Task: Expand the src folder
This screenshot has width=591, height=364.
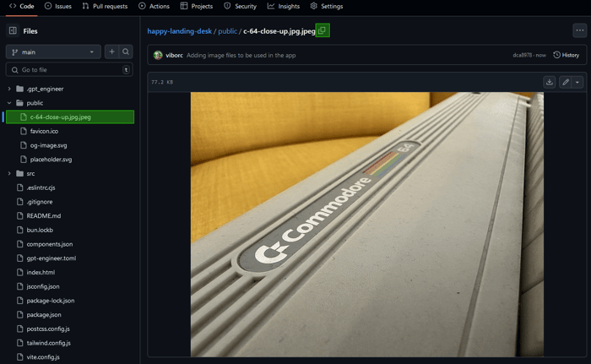Action: (9, 173)
